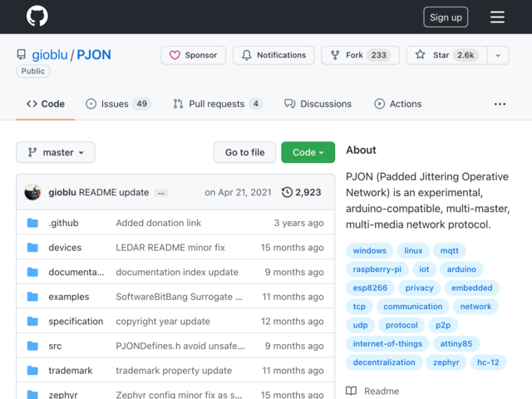Open the documenta... folder
Viewport: 532px width, 399px height.
point(76,272)
